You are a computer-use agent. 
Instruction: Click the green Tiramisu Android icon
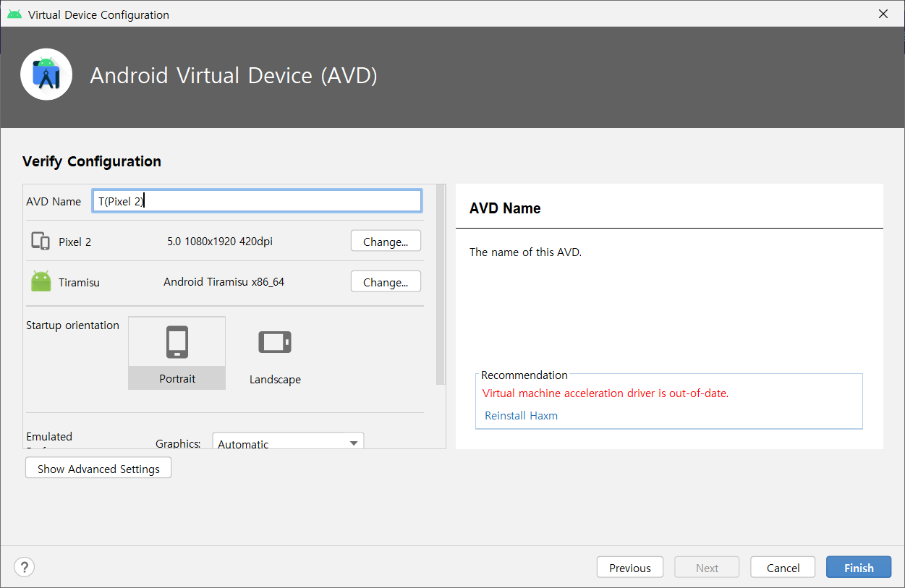41,281
